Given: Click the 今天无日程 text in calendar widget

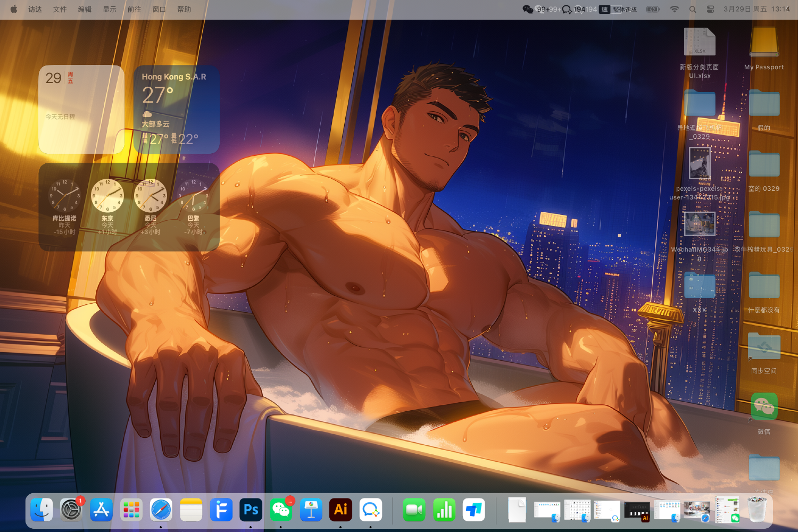Looking at the screenshot, I should (60, 117).
